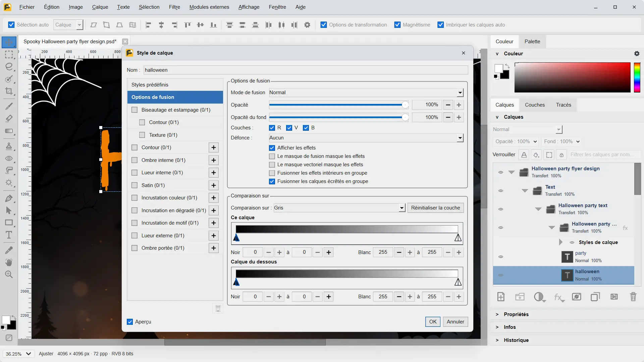The width and height of the screenshot is (644, 362).
Task: Open the Défonce dropdown
Action: point(366,138)
